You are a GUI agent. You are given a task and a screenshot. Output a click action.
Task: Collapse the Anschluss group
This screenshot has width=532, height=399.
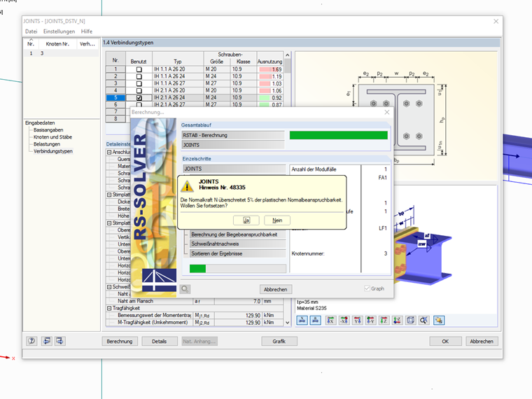(109, 153)
